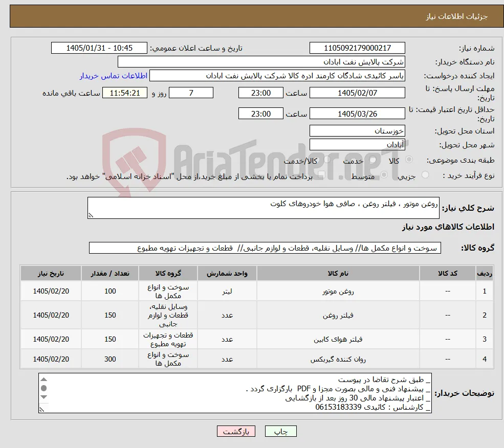This screenshot has width=504, height=448.
Task: Click the لیتر unit cell
Action: [x=227, y=291]
